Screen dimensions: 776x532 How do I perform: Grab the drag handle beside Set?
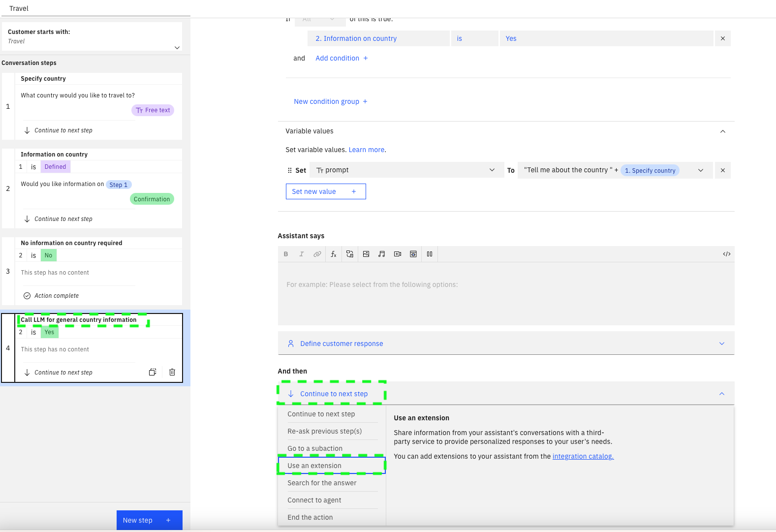pos(289,170)
